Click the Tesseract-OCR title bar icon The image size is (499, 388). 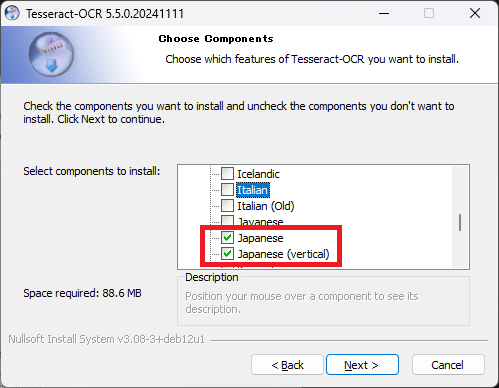tap(12, 13)
